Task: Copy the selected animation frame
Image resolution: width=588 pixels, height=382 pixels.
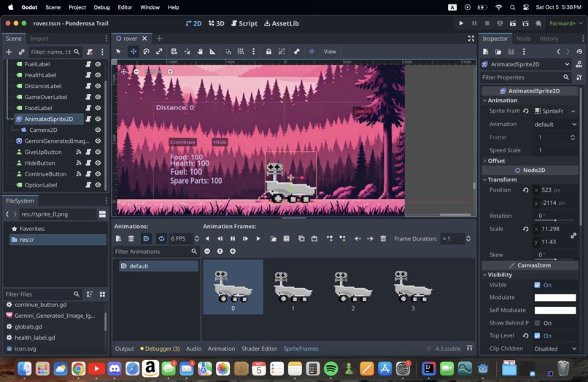Action: point(301,239)
